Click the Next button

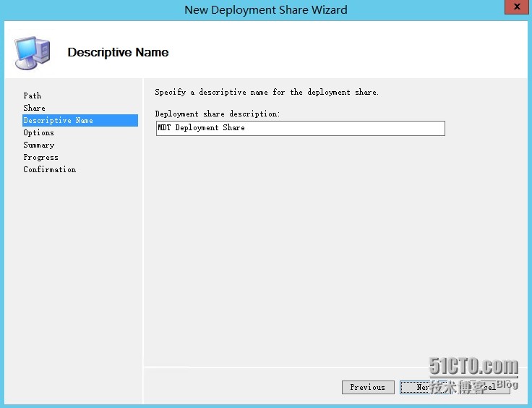[x=424, y=387]
